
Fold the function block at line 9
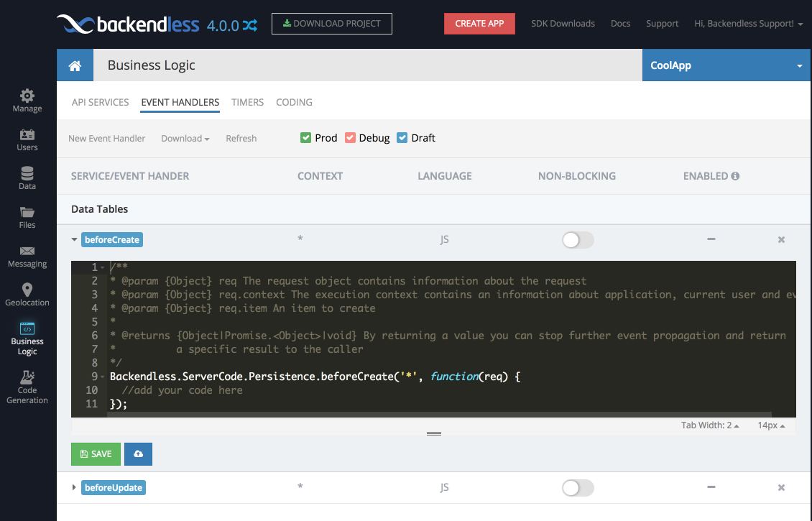pos(103,377)
